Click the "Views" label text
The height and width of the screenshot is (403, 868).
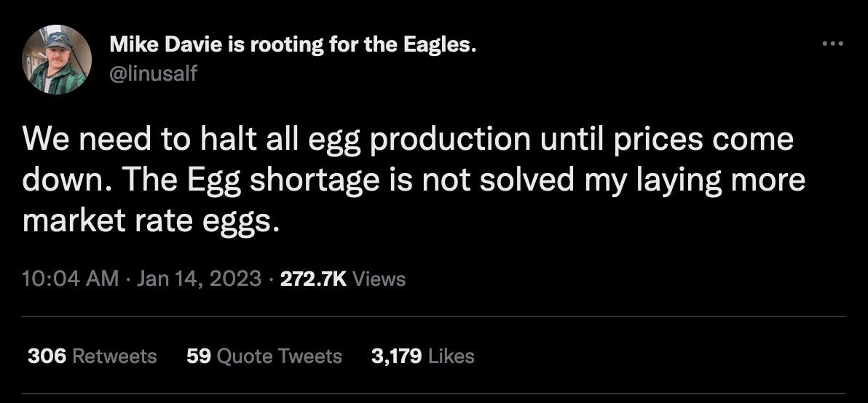point(379,278)
